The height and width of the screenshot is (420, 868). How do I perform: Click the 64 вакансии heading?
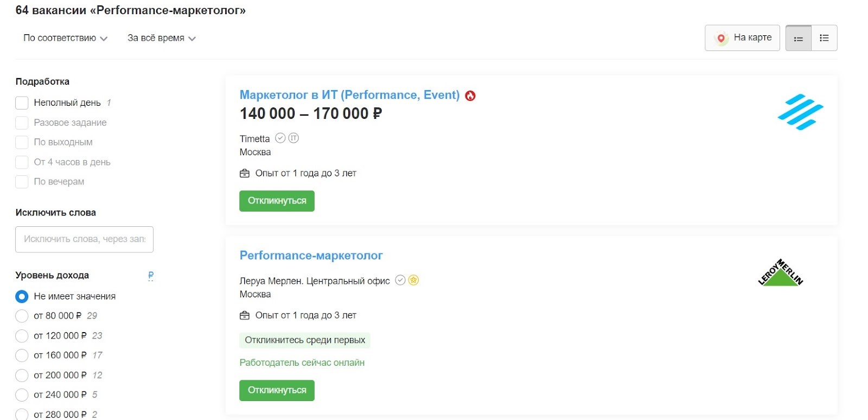pyautogui.click(x=130, y=10)
